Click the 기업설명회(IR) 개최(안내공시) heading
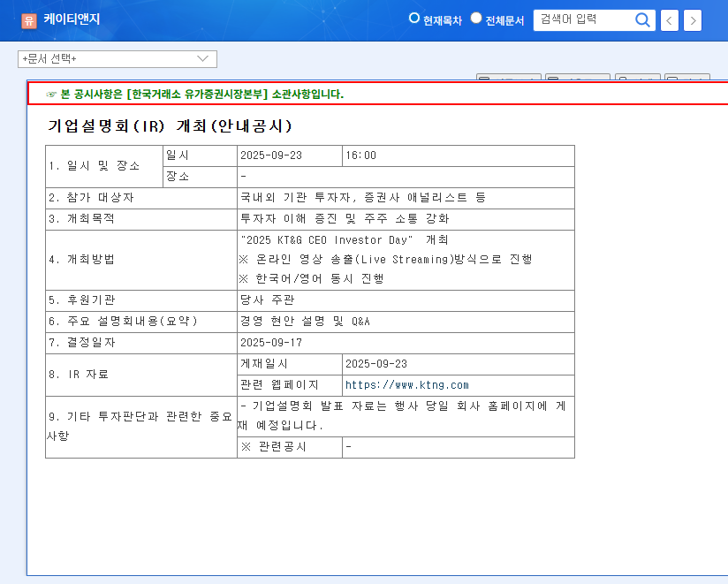The height and width of the screenshot is (584, 728). click(x=170, y=125)
